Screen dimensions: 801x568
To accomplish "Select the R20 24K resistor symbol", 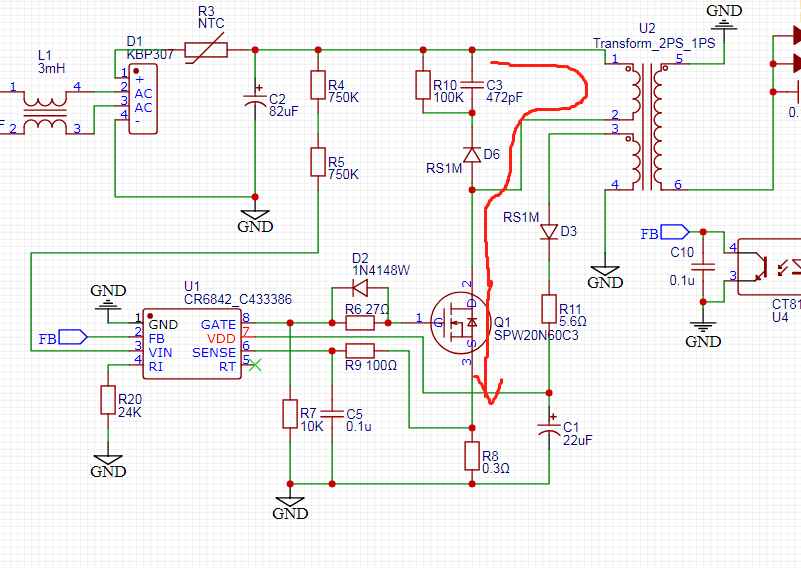I will (108, 399).
